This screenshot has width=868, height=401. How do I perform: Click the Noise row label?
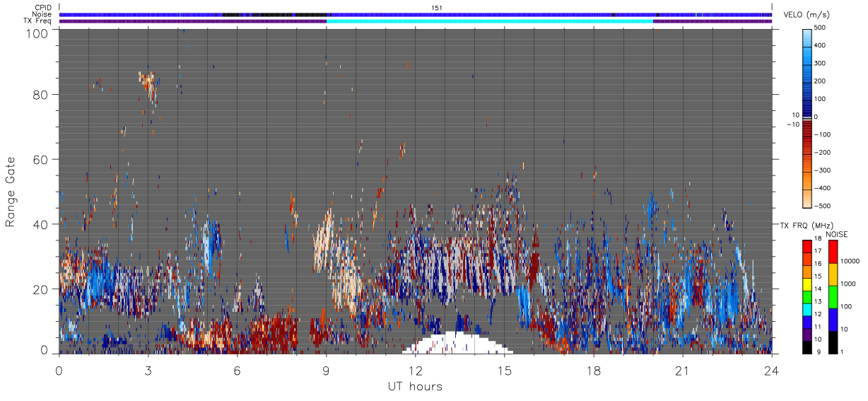click(42, 14)
